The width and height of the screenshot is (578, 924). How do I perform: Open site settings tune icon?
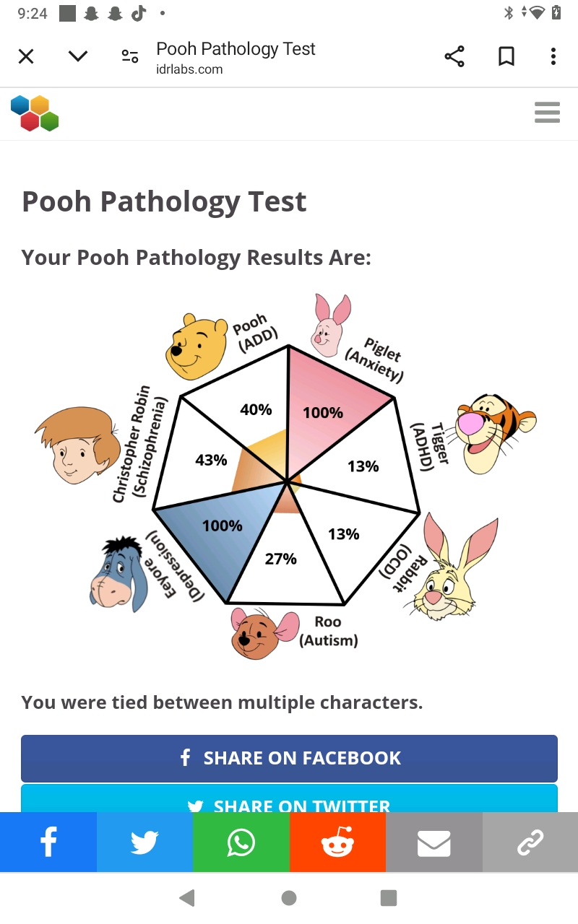(x=130, y=56)
